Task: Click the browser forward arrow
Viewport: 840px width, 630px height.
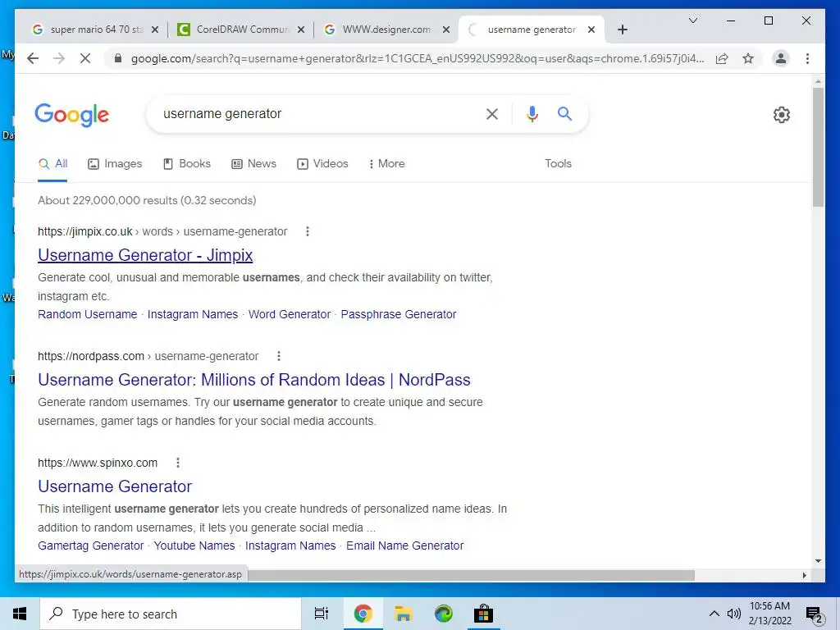Action: click(x=59, y=58)
